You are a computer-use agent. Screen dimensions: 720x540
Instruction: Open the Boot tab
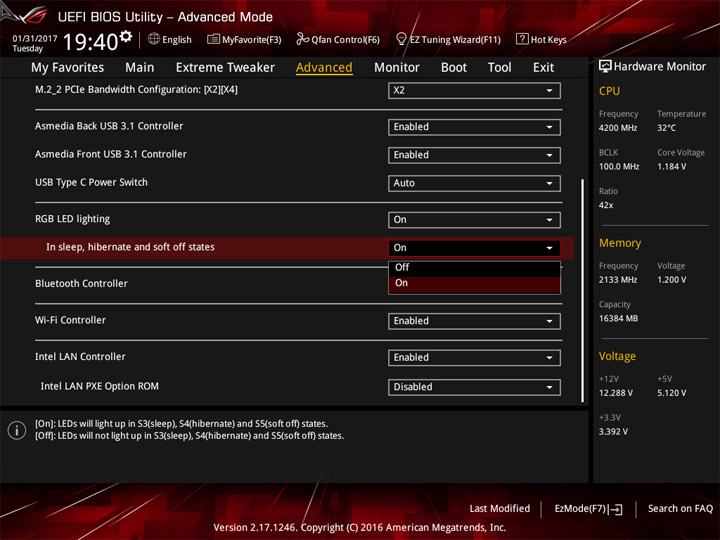pos(454,68)
